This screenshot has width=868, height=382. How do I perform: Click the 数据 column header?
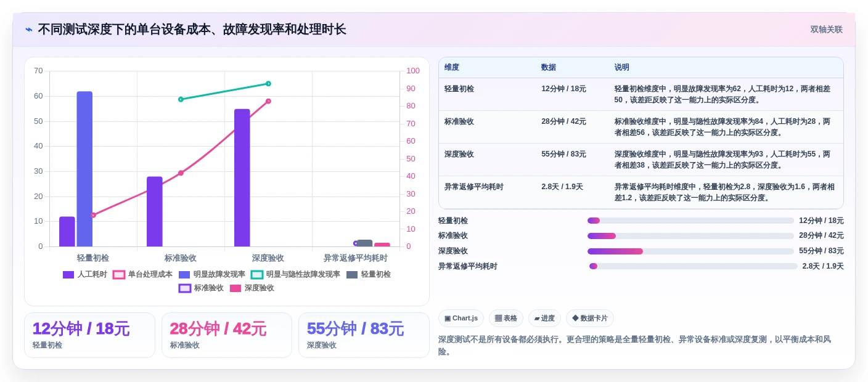pyautogui.click(x=549, y=68)
